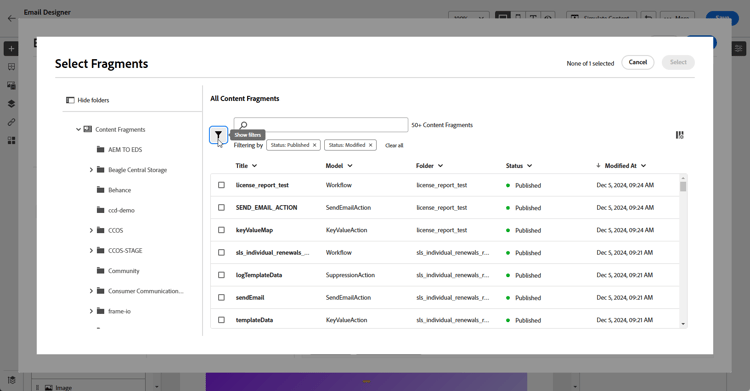Click the sendEmail title text
Screen dimensions: 750x391
coord(250,297)
